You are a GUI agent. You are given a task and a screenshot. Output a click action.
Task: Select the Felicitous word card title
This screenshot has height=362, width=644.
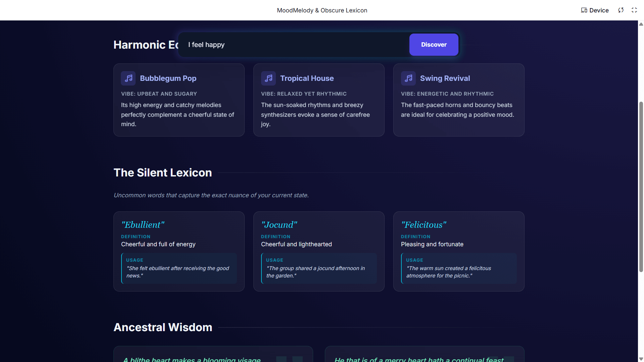pos(424,225)
